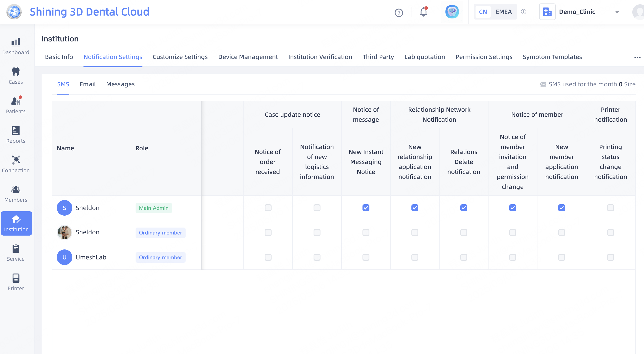644x354 pixels.
Task: Enable Notice of order received for UmeshLab
Action: (x=268, y=257)
